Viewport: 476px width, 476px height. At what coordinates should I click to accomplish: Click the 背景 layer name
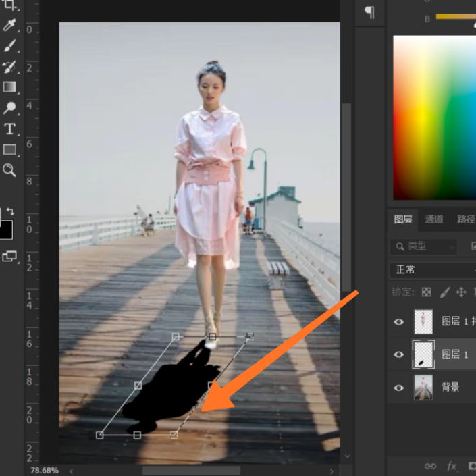point(450,387)
